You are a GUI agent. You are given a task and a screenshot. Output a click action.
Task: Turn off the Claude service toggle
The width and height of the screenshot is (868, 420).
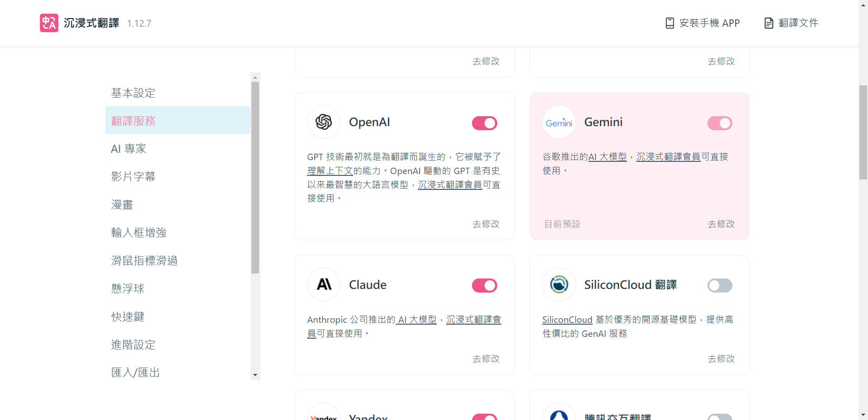tap(485, 285)
